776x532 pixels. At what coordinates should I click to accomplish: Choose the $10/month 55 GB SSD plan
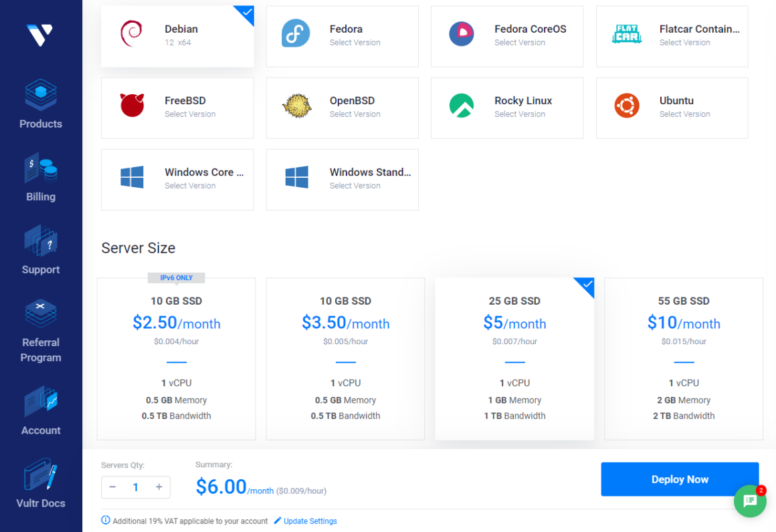(x=684, y=359)
